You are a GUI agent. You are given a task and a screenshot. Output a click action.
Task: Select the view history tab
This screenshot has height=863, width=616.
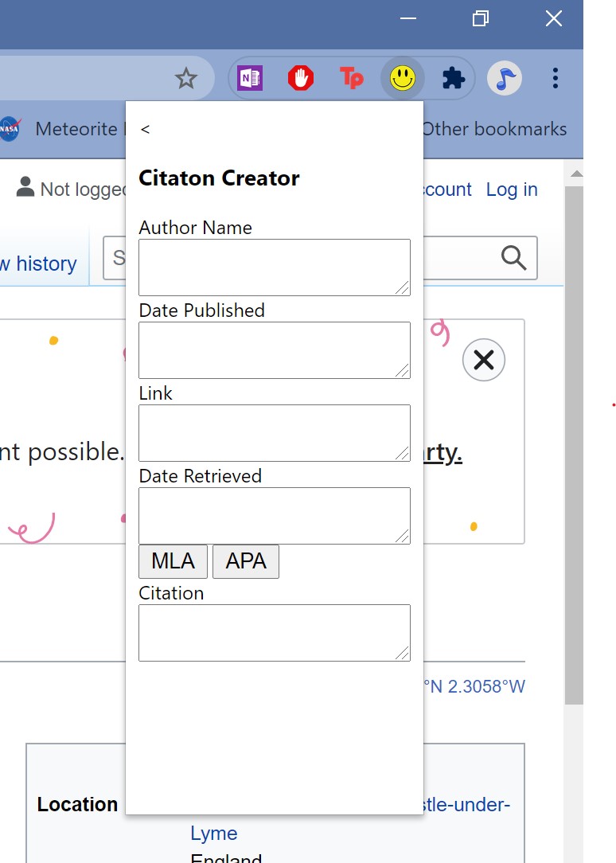pos(40,264)
